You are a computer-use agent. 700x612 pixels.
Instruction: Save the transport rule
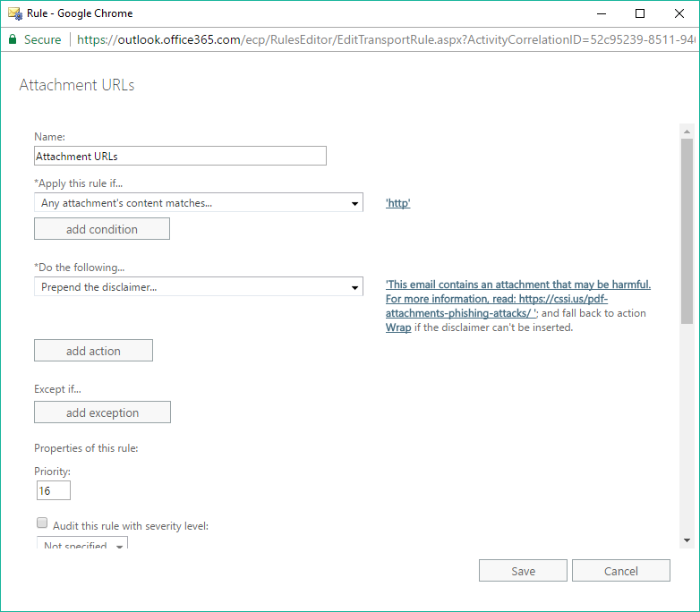pos(523,571)
